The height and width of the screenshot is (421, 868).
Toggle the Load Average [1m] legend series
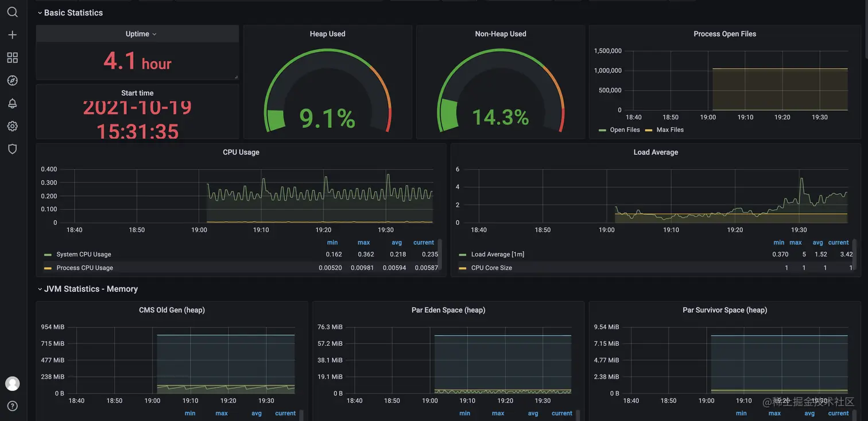click(498, 254)
